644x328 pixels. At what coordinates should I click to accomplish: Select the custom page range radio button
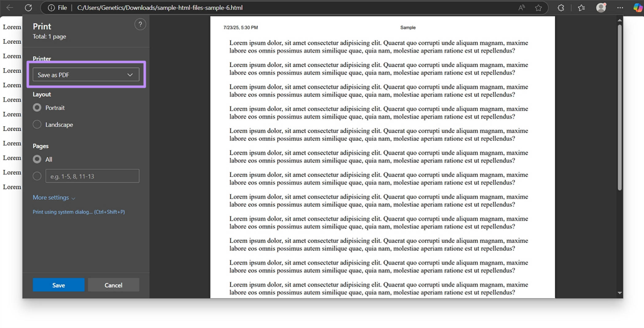click(x=37, y=176)
